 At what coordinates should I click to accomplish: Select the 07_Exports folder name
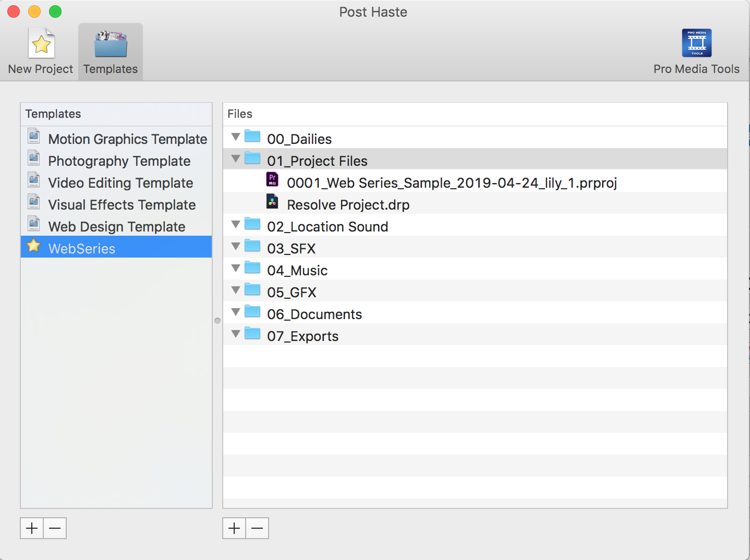303,336
